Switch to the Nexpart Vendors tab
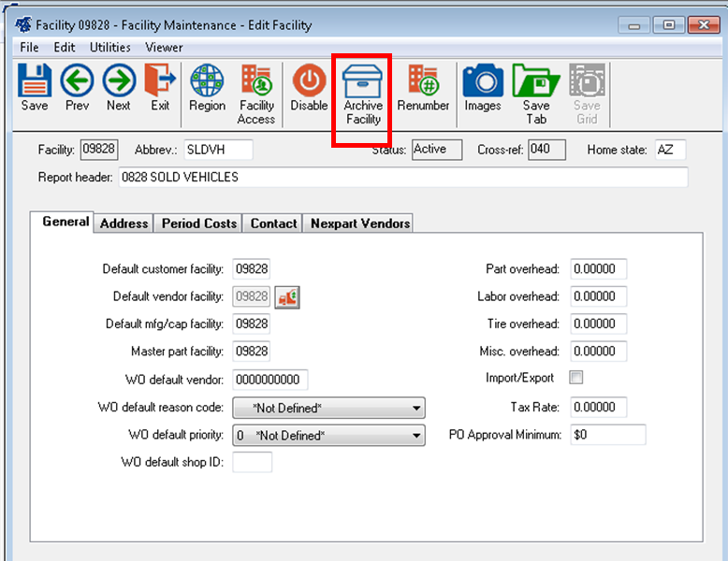 coord(360,223)
